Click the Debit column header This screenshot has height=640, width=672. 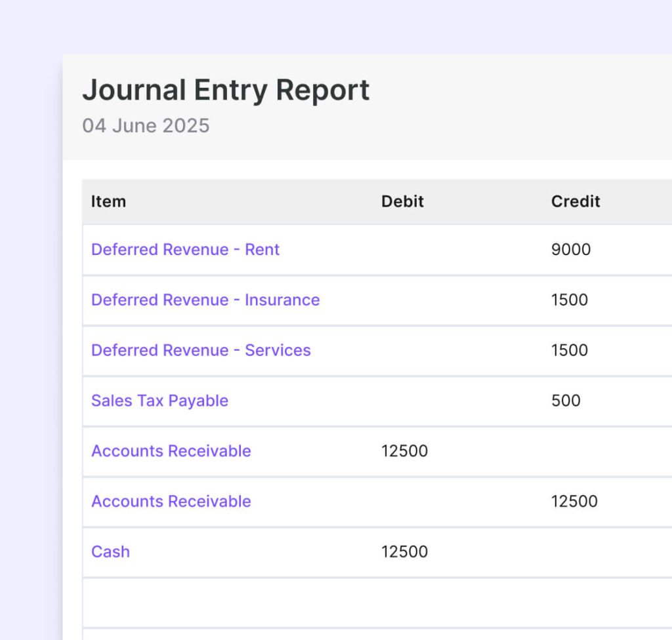point(402,201)
